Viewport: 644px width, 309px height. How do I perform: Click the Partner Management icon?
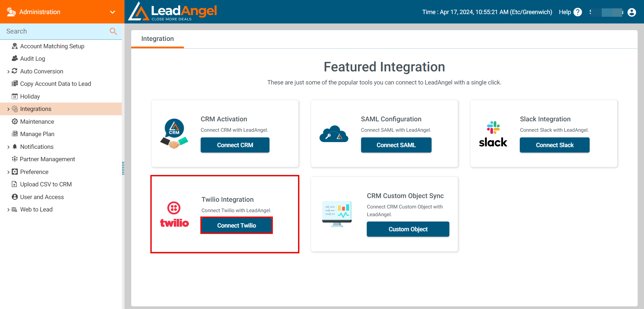click(15, 159)
